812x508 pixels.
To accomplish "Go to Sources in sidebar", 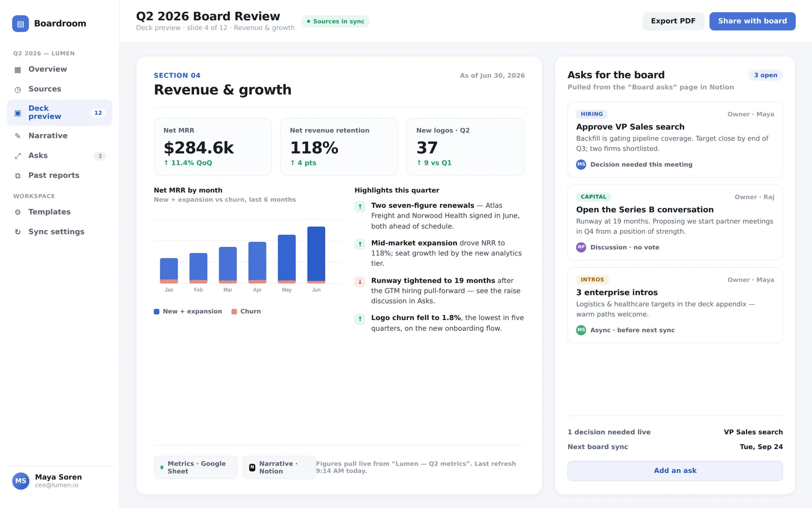I will tap(59, 89).
